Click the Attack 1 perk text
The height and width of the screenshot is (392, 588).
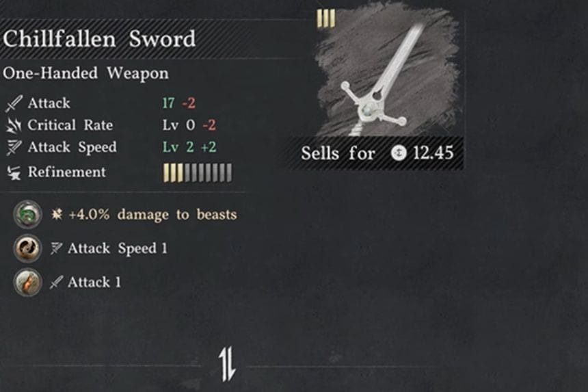pyautogui.click(x=94, y=282)
